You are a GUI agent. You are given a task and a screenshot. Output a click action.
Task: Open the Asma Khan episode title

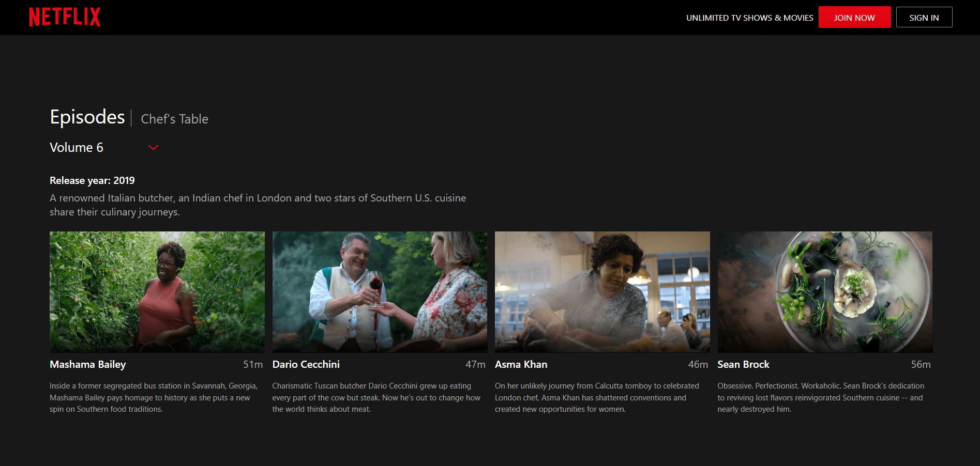[521, 365]
